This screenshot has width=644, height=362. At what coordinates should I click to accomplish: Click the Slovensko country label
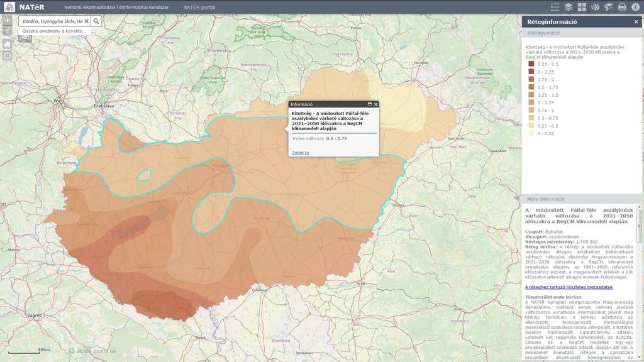coord(218,50)
